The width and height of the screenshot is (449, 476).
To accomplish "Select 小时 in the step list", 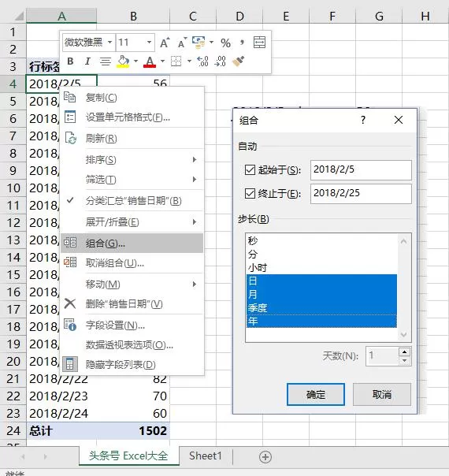I will [x=321, y=267].
